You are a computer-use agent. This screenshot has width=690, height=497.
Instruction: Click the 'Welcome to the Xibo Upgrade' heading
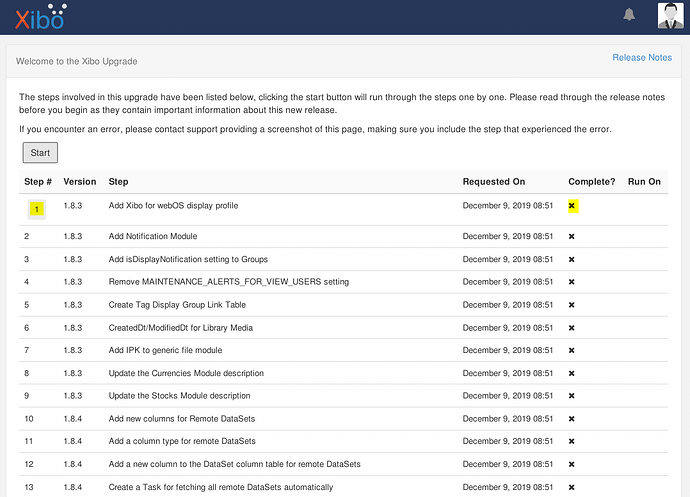tap(77, 61)
